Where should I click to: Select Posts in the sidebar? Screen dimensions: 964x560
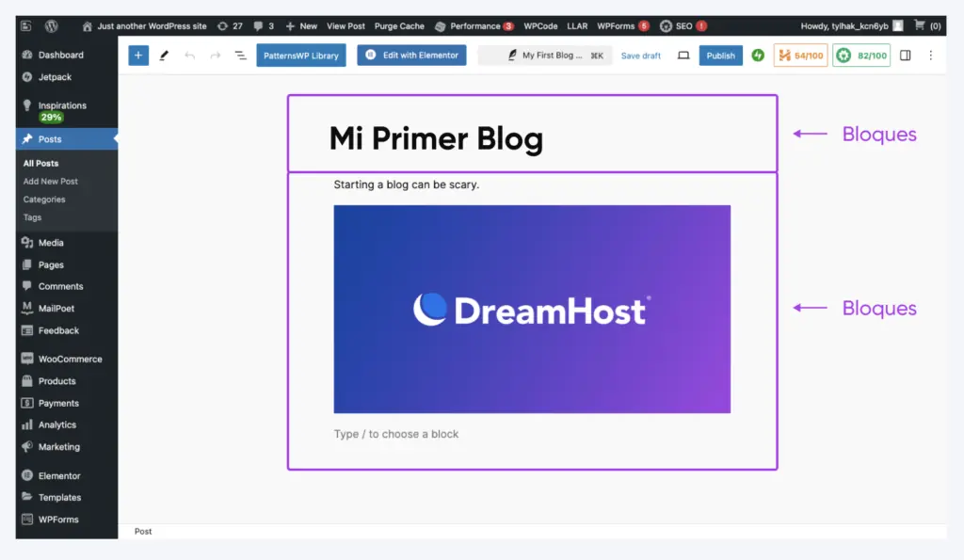pos(67,139)
